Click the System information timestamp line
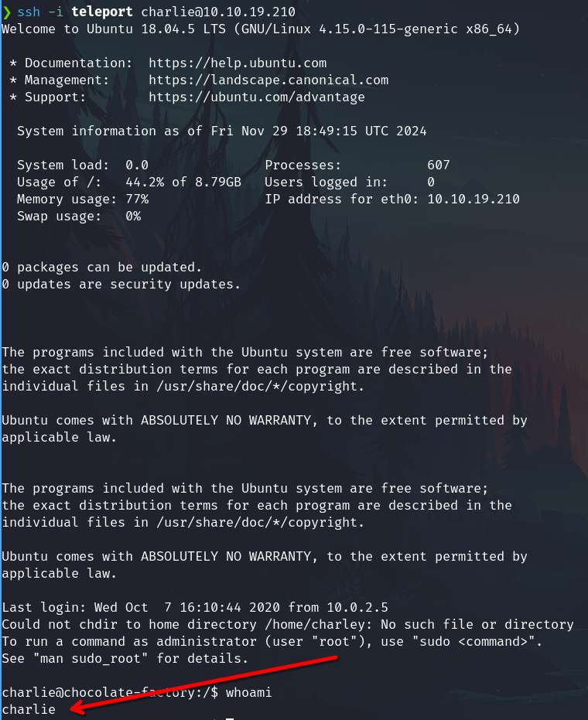Viewport: 588px width, 720px height. [221, 131]
